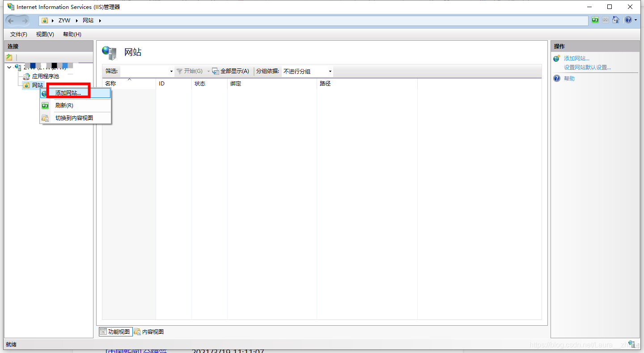Click the ZYW server node icon

point(18,67)
